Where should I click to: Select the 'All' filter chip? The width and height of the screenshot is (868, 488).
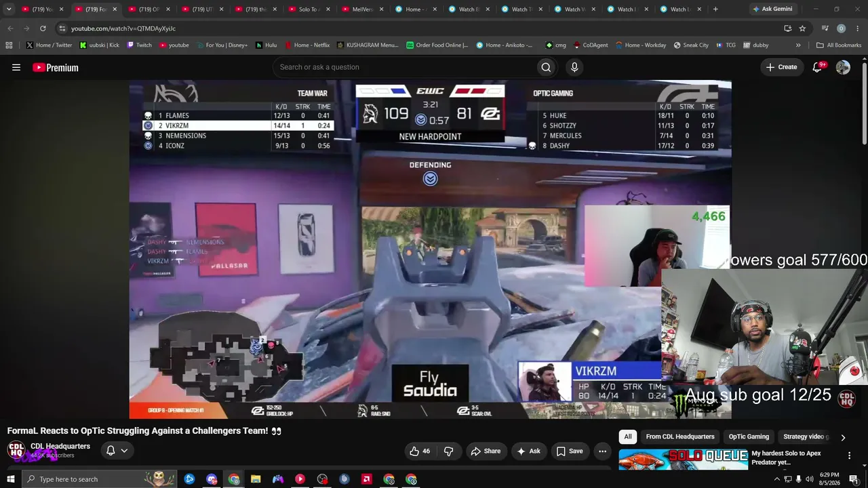point(628,437)
